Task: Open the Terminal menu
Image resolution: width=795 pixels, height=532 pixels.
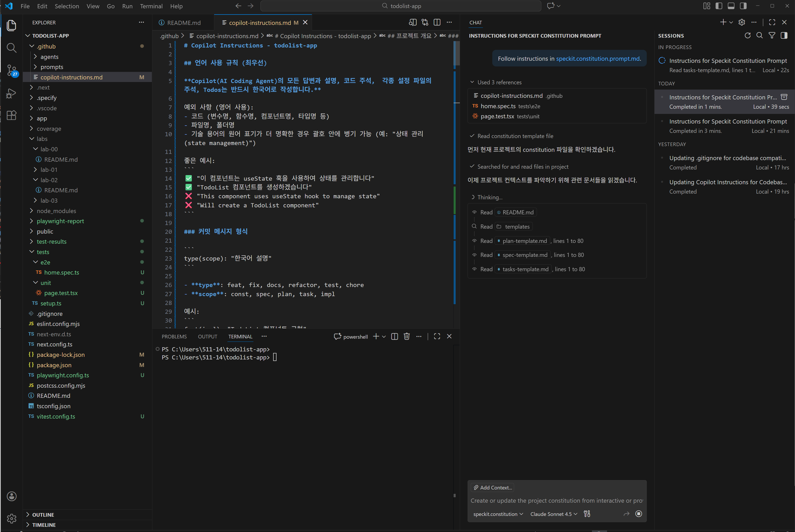Action: [151, 6]
